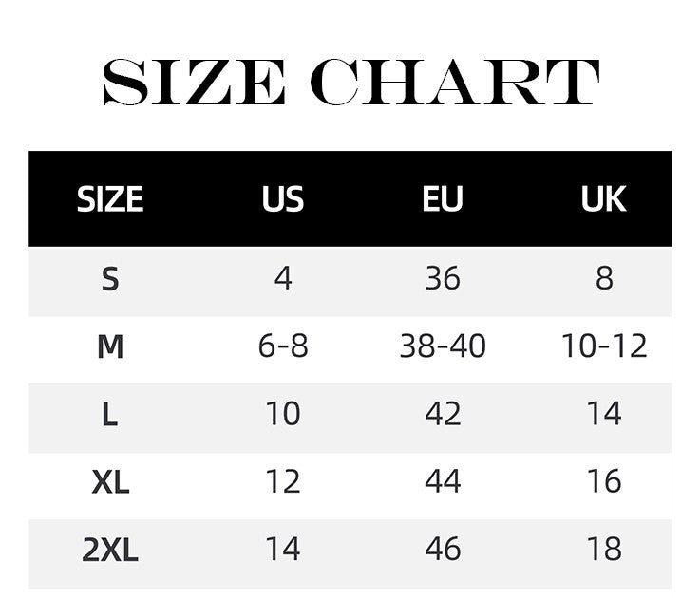
Task: Select the 2XL size row label
Action: coord(110,550)
